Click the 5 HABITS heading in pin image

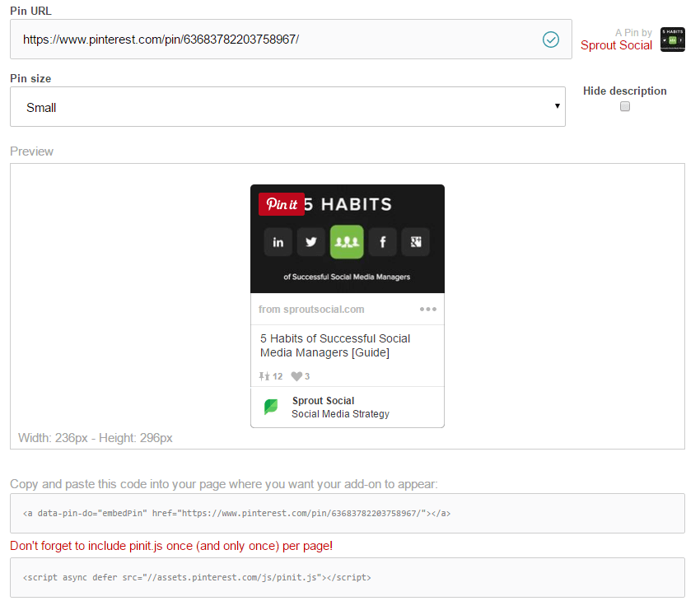348,204
